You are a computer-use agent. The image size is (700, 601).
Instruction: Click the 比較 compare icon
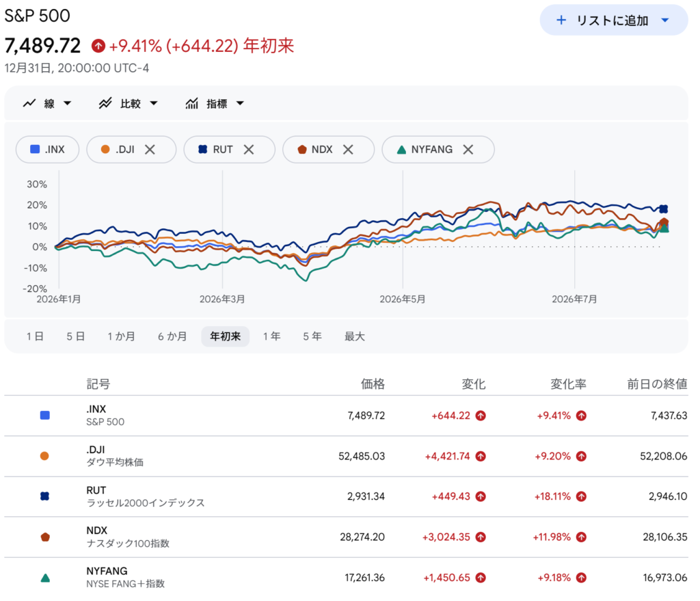[105, 103]
